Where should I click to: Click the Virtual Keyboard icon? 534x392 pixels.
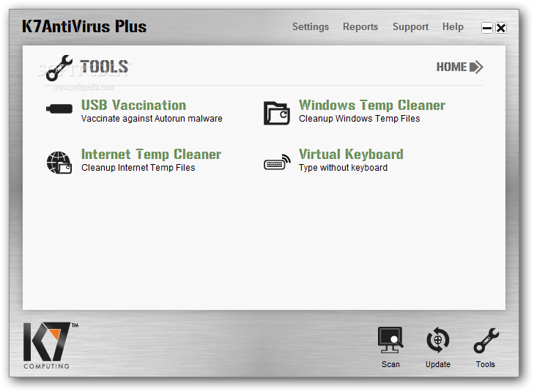coord(277,162)
